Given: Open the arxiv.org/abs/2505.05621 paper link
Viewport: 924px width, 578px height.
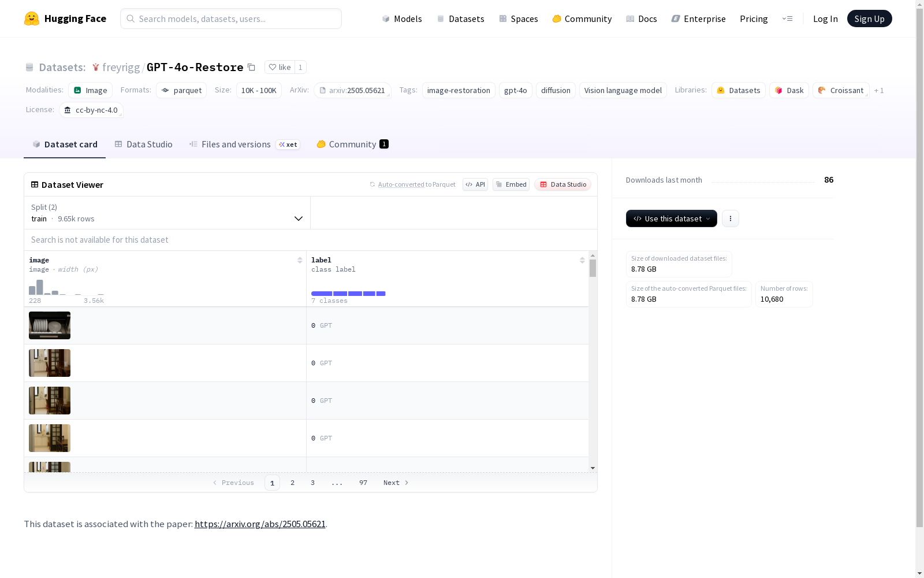Looking at the screenshot, I should [260, 524].
